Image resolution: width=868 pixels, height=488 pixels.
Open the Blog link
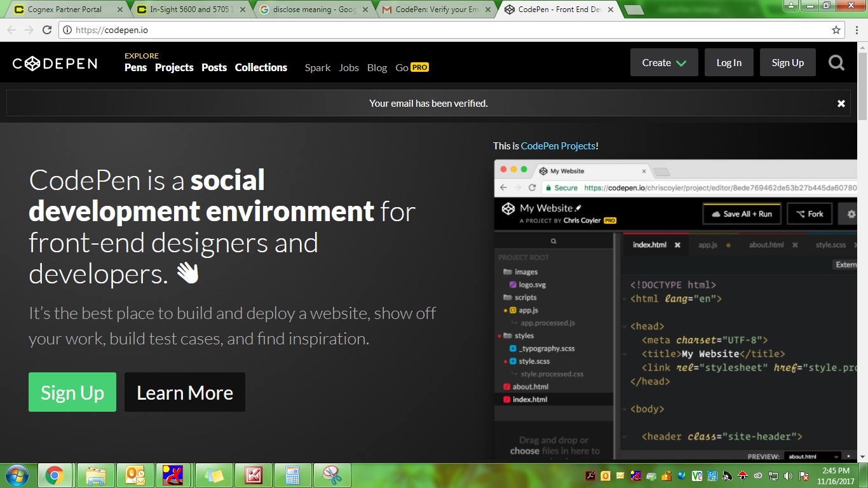click(377, 67)
